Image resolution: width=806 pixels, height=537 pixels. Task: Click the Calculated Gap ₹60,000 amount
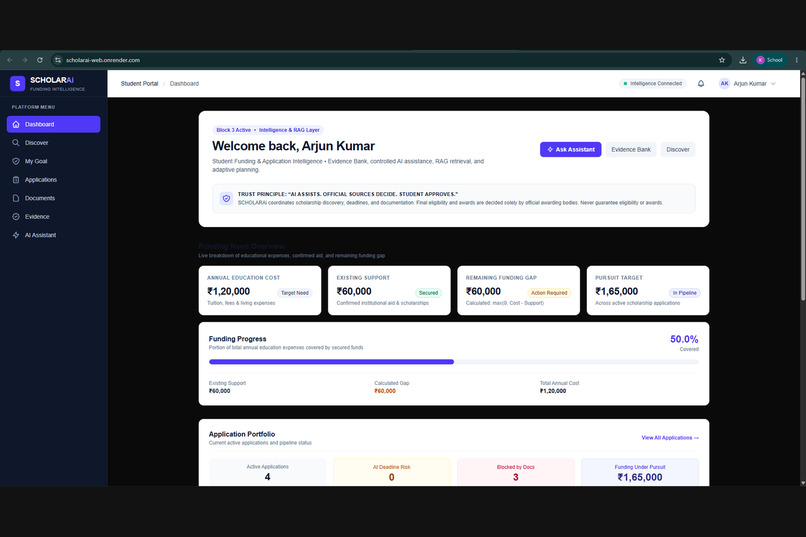point(385,391)
